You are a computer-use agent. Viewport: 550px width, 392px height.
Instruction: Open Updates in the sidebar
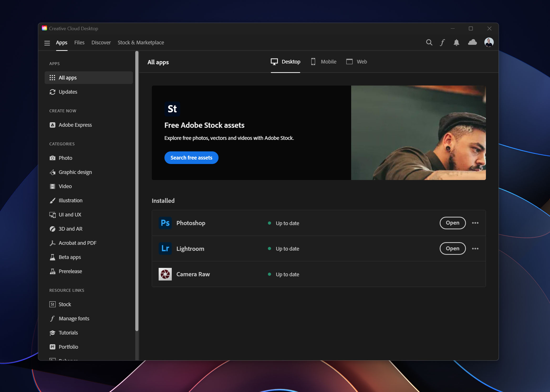coord(68,92)
